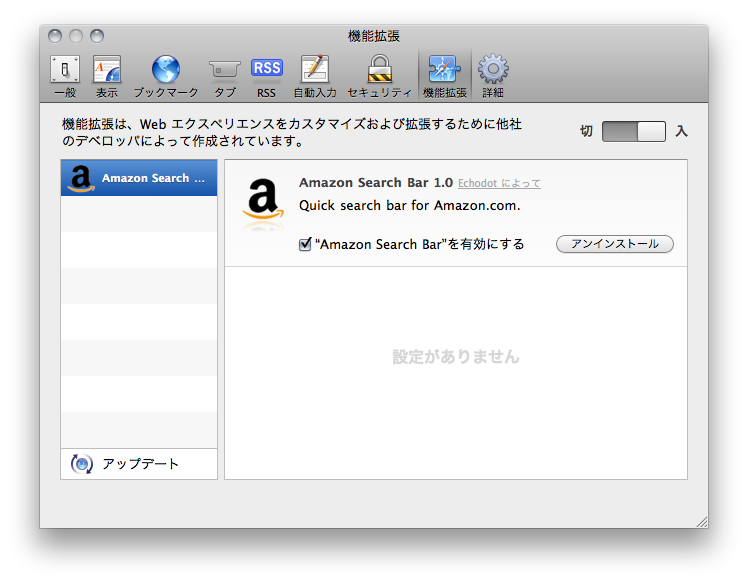748x583 pixels.
Task: Open the ブックマーク globe preferences pane
Action: click(166, 76)
